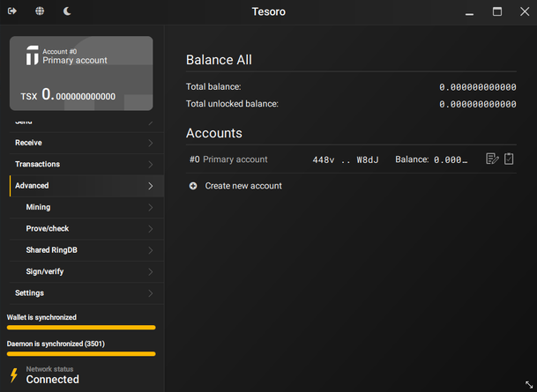Screen dimensions: 537x392
Task: Copy Primary account address clipboard icon
Action: tap(509, 159)
